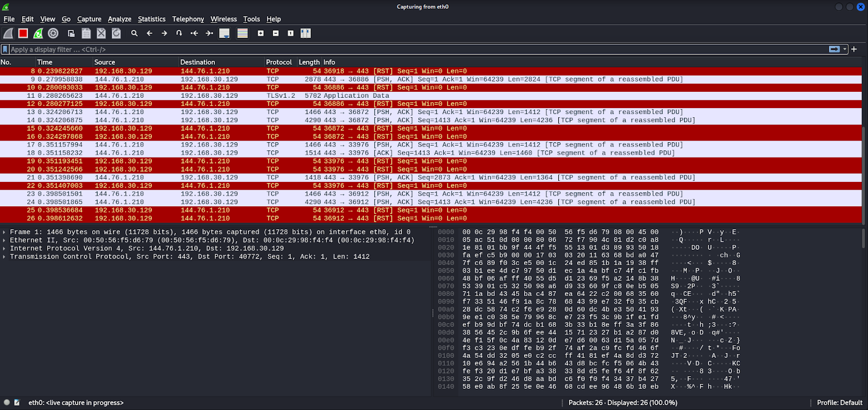Screen dimensions: 868x410
Task: Sort by the Time column header
Action: [x=65, y=62]
